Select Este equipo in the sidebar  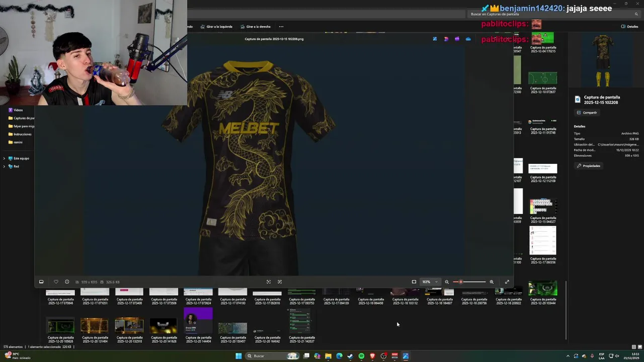pyautogui.click(x=19, y=158)
